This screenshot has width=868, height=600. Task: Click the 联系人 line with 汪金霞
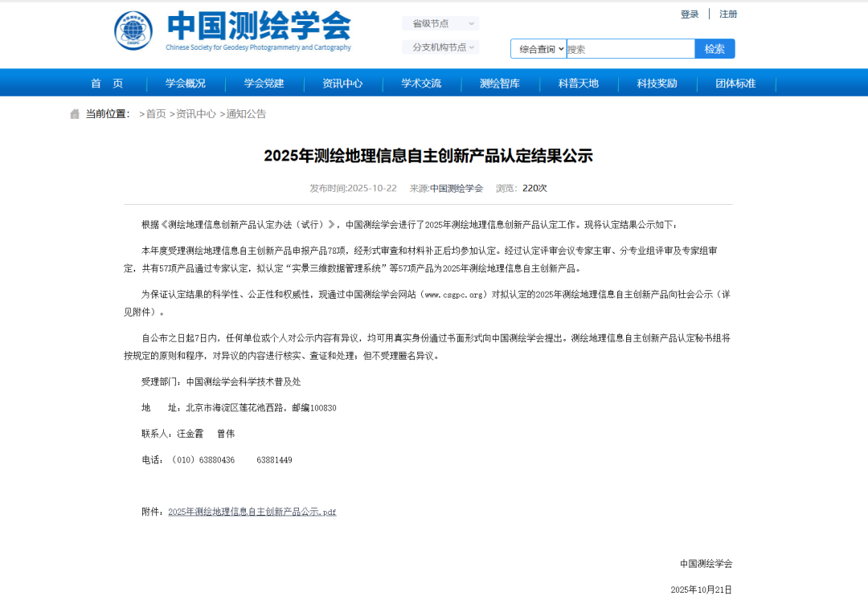point(187,434)
